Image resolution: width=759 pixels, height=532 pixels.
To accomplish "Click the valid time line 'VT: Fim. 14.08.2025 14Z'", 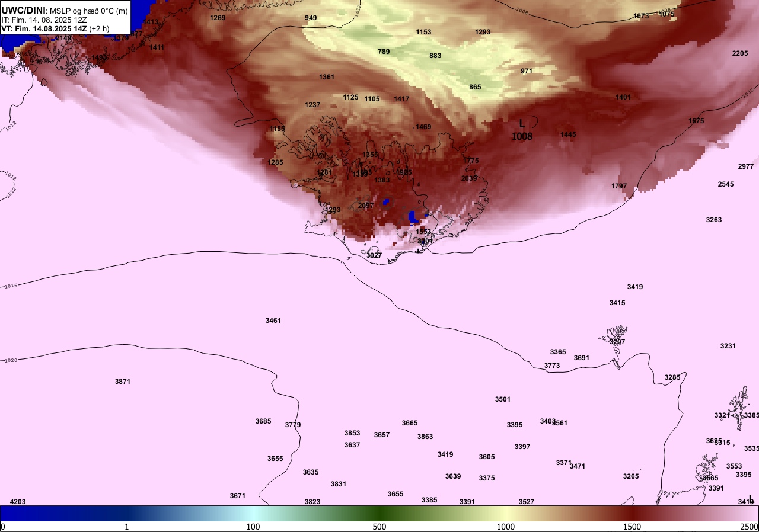I will [44, 28].
